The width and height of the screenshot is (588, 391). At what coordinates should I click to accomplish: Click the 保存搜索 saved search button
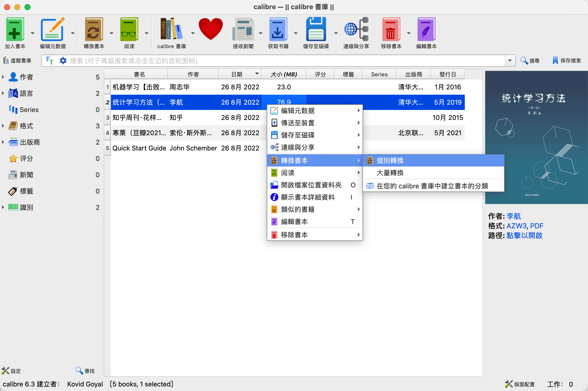[x=567, y=61]
